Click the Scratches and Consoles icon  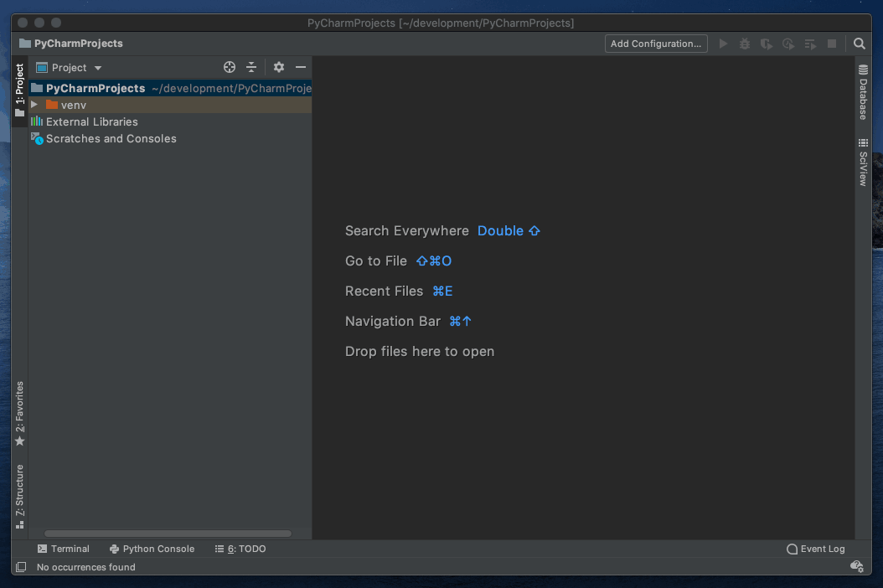click(37, 138)
